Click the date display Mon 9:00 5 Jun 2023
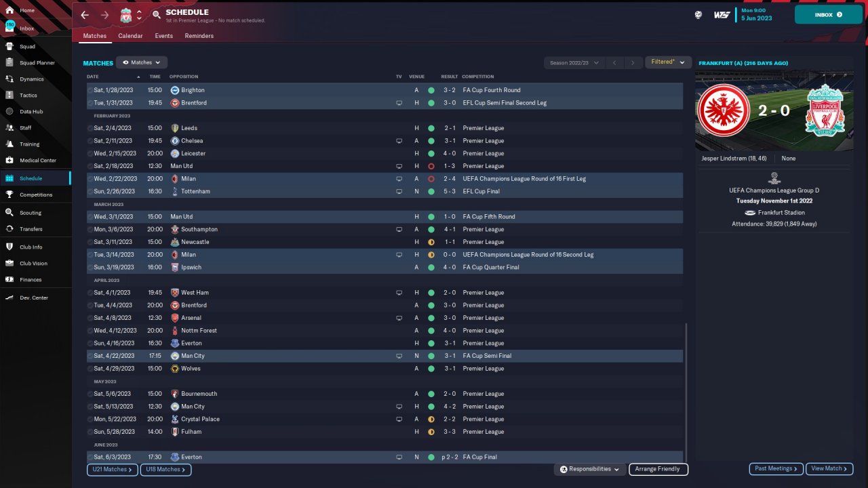 click(757, 14)
